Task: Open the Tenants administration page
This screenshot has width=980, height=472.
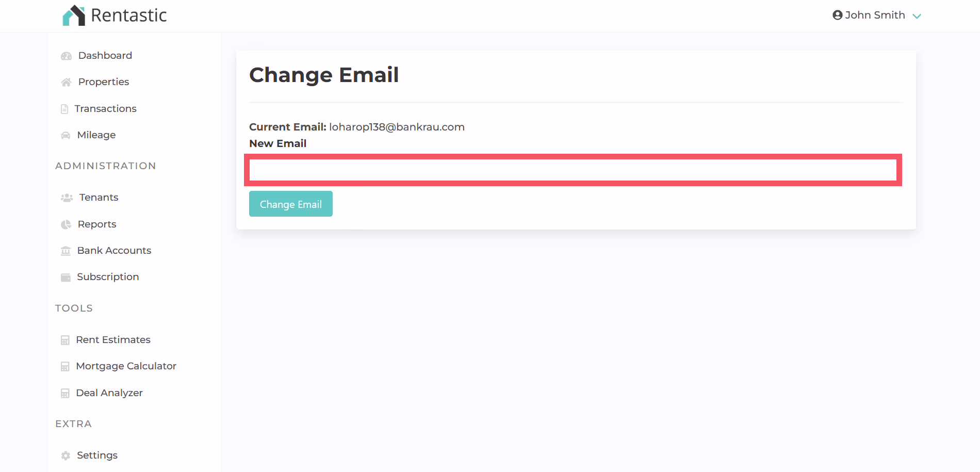Action: click(99, 197)
